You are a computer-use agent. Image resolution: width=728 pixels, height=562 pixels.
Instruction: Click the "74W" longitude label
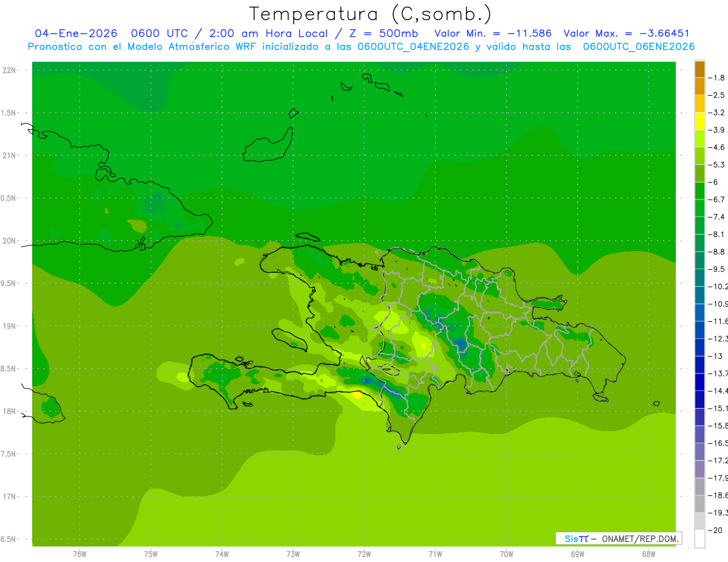[x=221, y=554]
